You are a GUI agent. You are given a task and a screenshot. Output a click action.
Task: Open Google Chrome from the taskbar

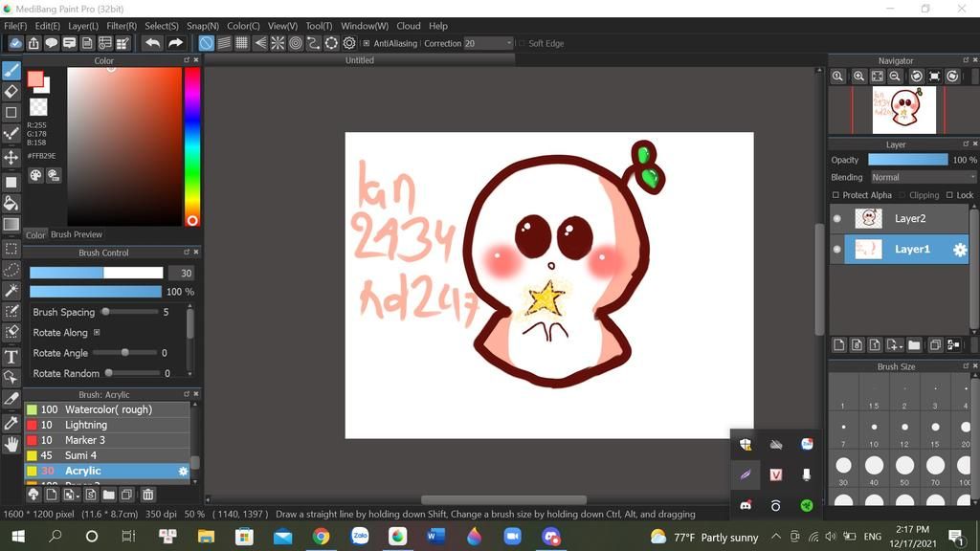322,537
